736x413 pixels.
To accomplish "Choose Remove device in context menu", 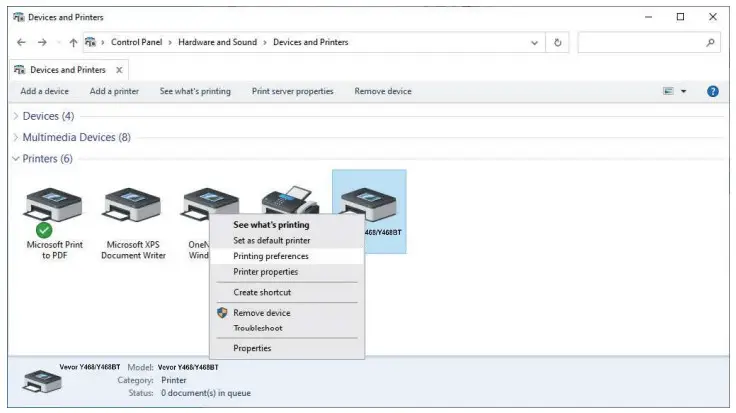I will point(286,313).
